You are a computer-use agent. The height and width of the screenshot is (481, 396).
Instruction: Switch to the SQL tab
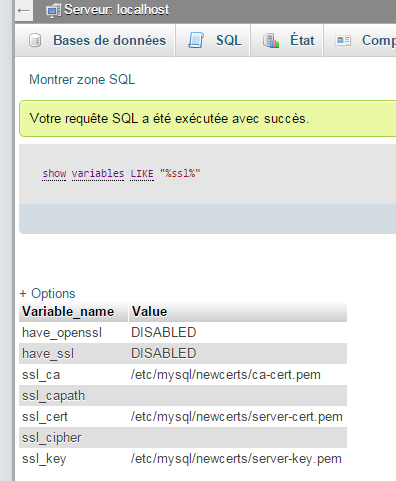pyautogui.click(x=213, y=40)
